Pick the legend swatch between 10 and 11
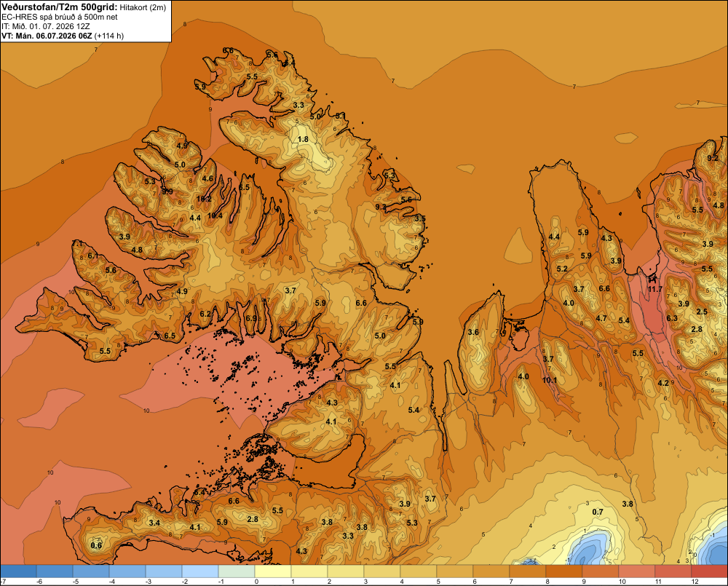Viewport: 728px width, 586px height. pyautogui.click(x=636, y=571)
